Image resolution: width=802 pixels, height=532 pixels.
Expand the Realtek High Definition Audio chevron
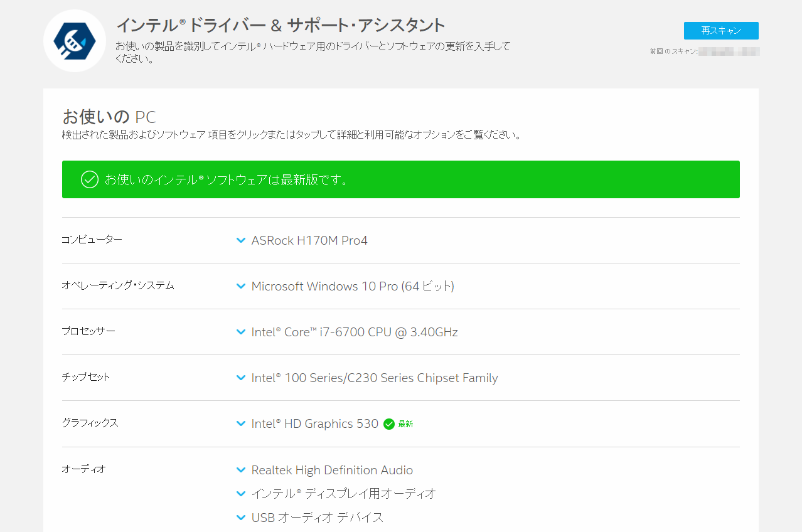(241, 470)
